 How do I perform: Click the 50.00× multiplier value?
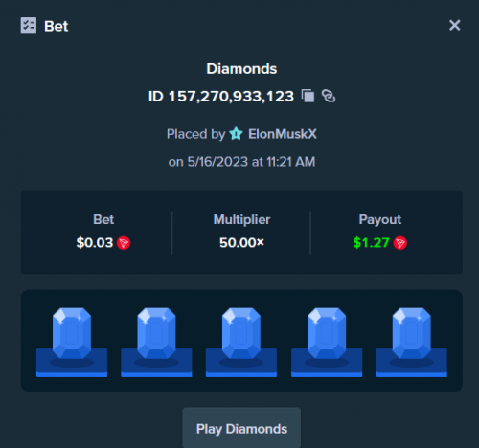pos(241,243)
